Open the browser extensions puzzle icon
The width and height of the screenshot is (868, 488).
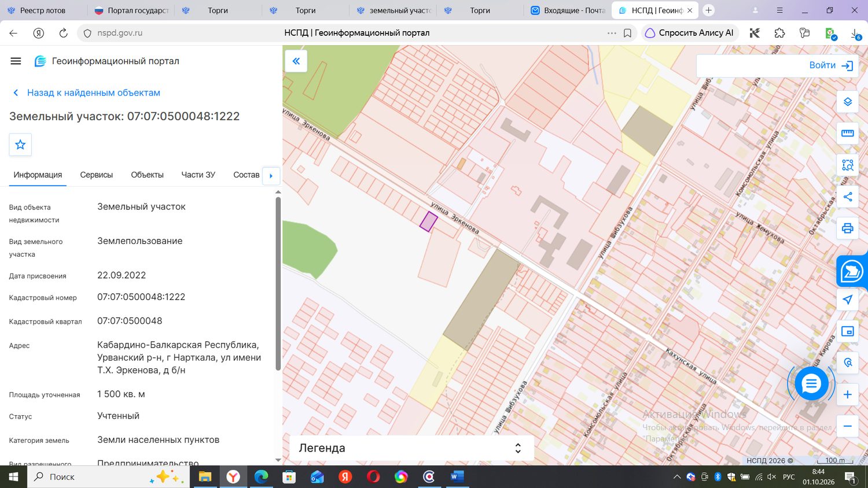point(779,33)
